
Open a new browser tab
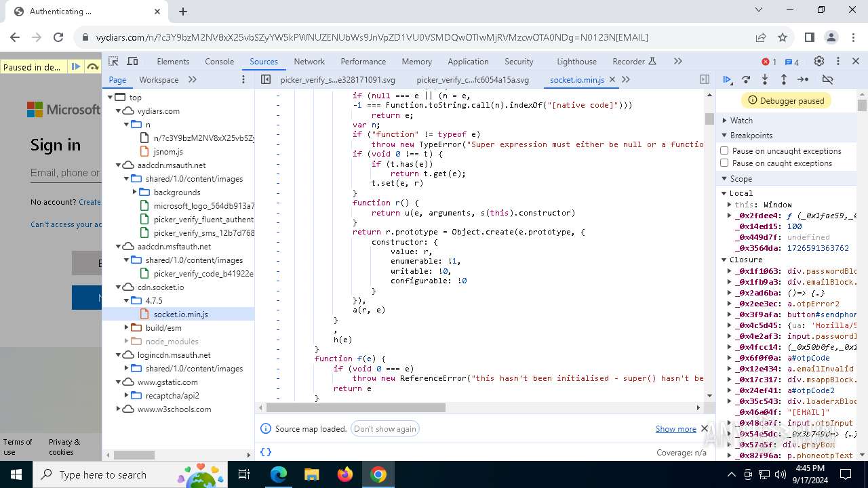point(183,12)
